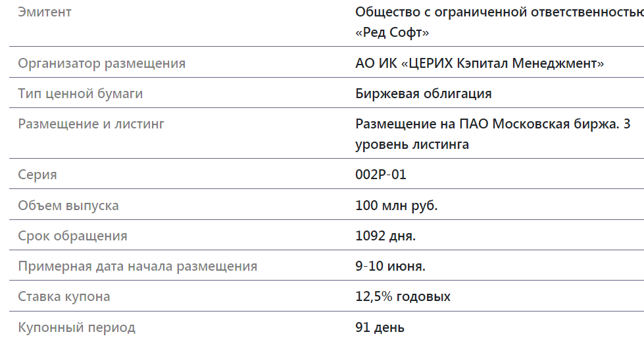The width and height of the screenshot is (644, 355).
Task: Select the "Биржевая облигация" value
Action: tap(423, 94)
